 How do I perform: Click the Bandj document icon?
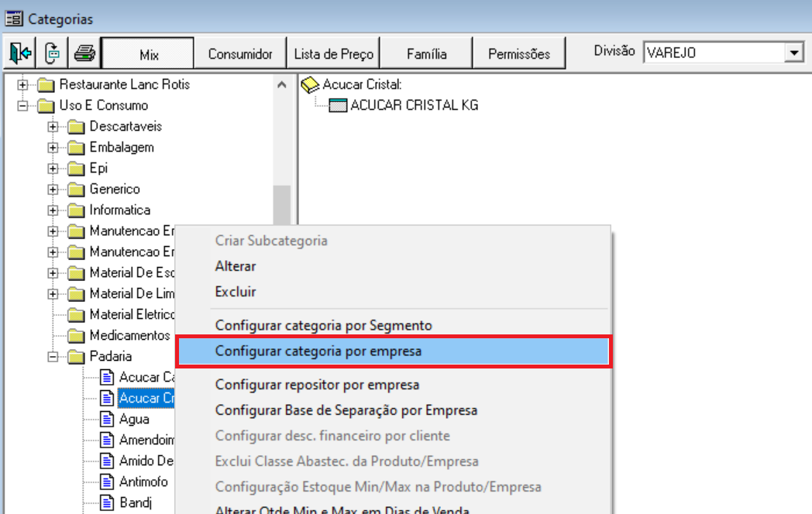coord(107,502)
